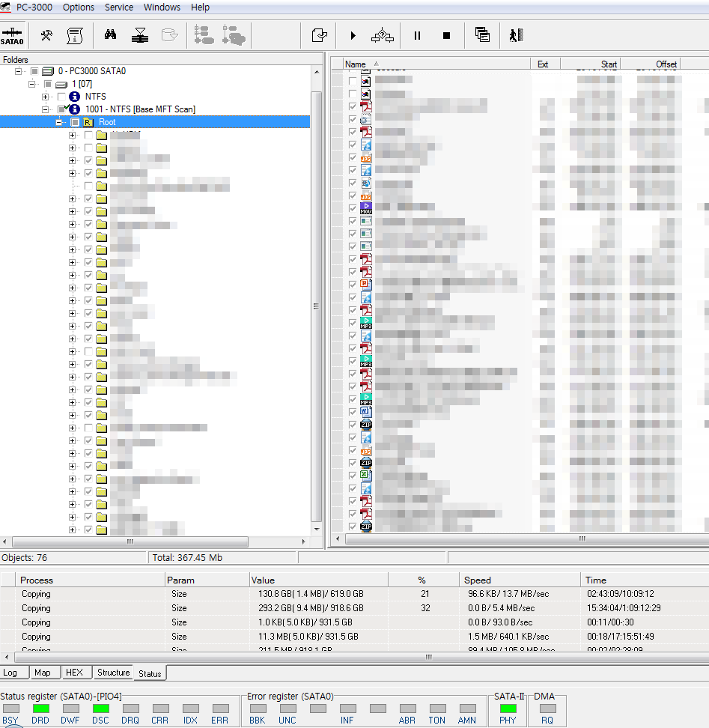Screen dimensions: 709x728
Task: Collapse the Root folder node
Action: (59, 122)
